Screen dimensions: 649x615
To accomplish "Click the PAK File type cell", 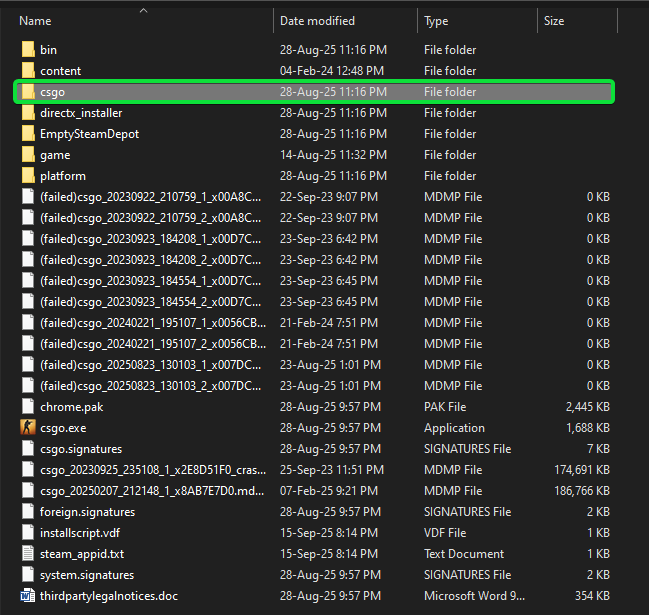I will 445,407.
